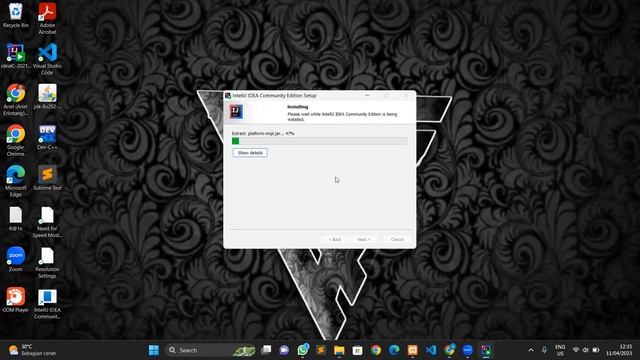The width and height of the screenshot is (640, 360).
Task: Open the Windows Start menu
Action: [x=154, y=350]
